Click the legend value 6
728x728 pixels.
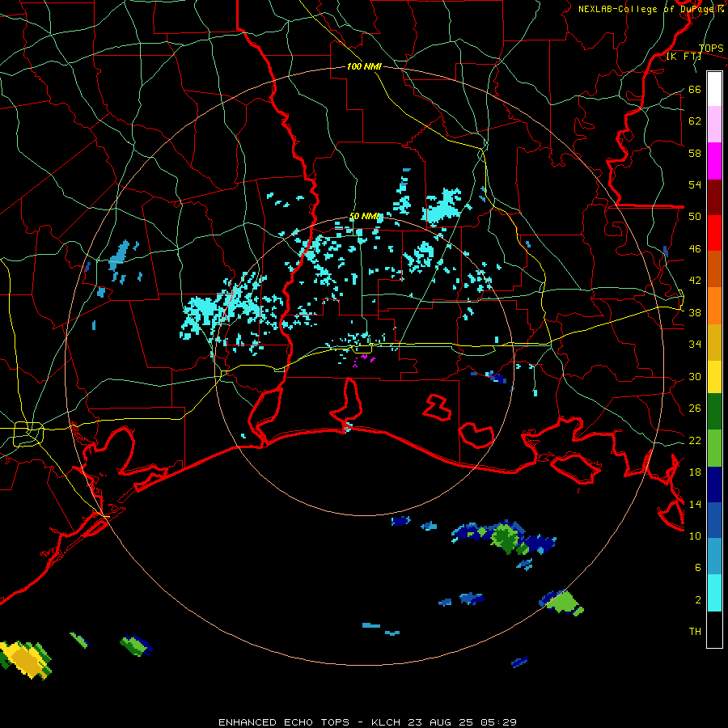pyautogui.click(x=698, y=568)
